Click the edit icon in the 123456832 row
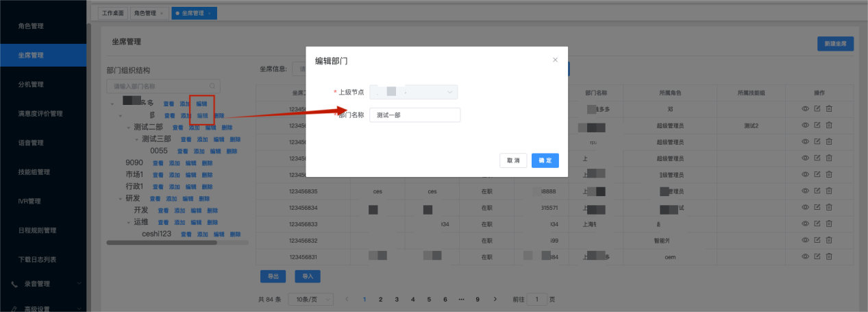Screen dimensions: 868x312 tap(817, 241)
